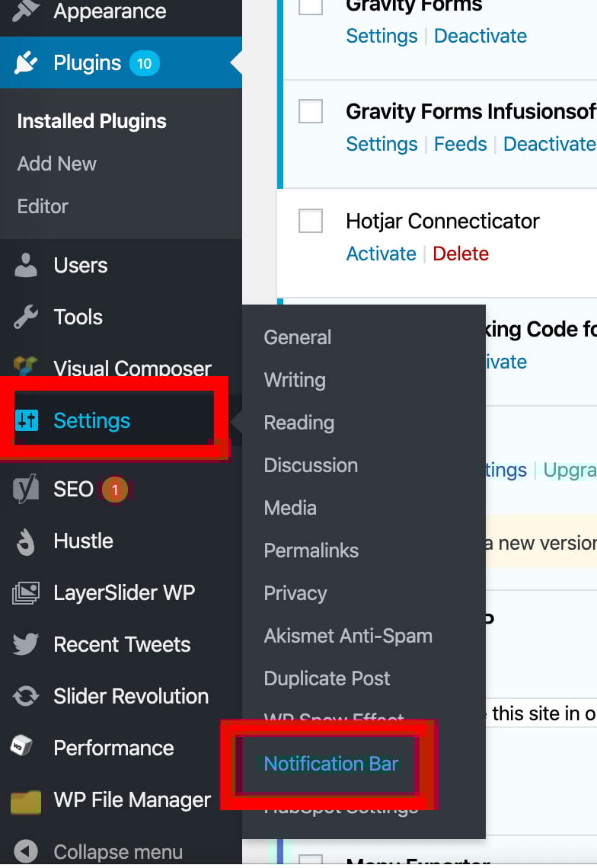
Task: Select the Hotjar Connecticator checkbox
Action: click(x=311, y=221)
